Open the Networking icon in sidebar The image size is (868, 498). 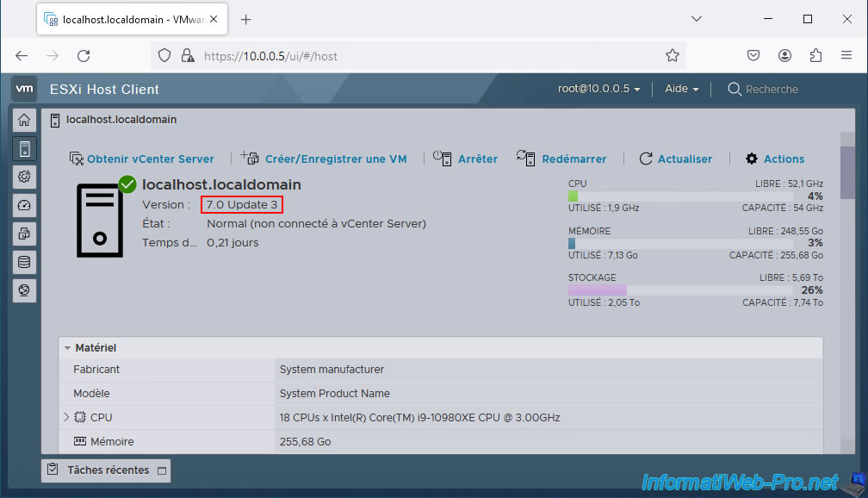24,290
